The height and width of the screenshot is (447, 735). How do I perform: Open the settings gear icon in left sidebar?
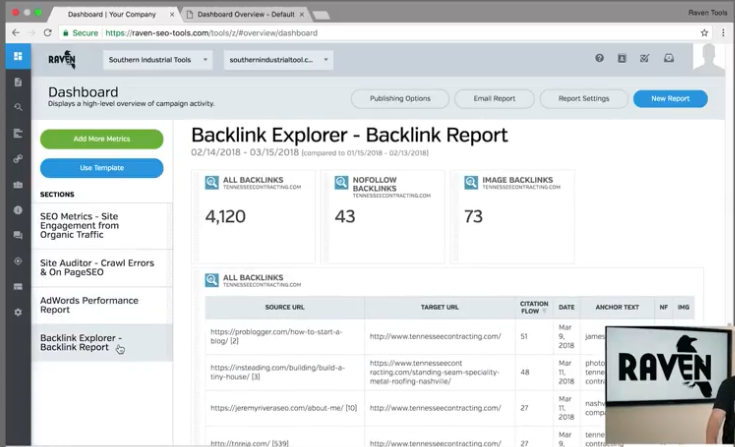[x=18, y=312]
